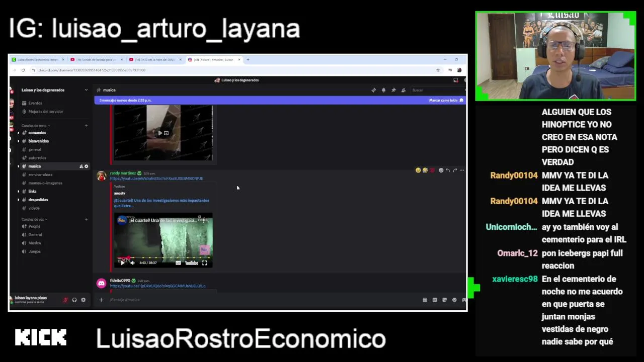Click the inbox icon in Discord title bar

(x=456, y=80)
